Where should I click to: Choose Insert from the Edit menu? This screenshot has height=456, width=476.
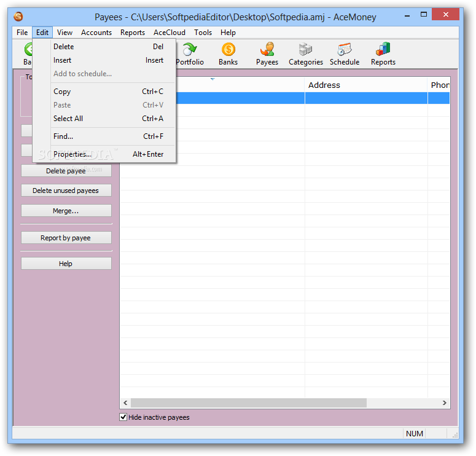click(x=104, y=60)
